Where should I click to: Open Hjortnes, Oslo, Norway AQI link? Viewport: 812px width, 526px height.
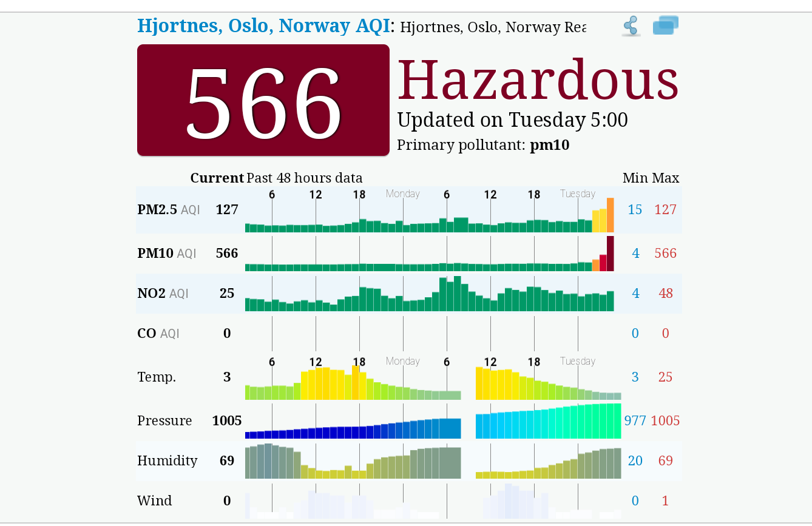pos(265,26)
